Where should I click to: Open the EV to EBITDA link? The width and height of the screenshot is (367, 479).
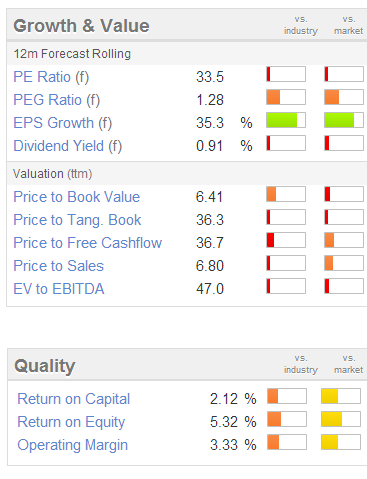59,289
